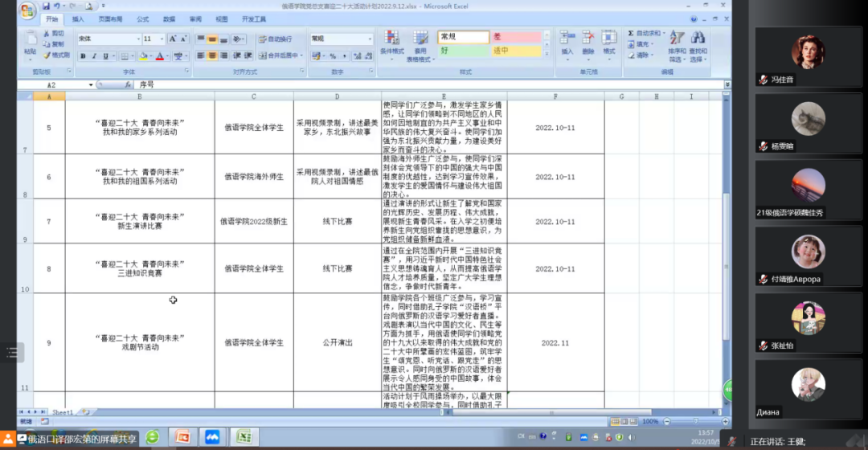Click the Save icon in quick access toolbar

[46, 6]
